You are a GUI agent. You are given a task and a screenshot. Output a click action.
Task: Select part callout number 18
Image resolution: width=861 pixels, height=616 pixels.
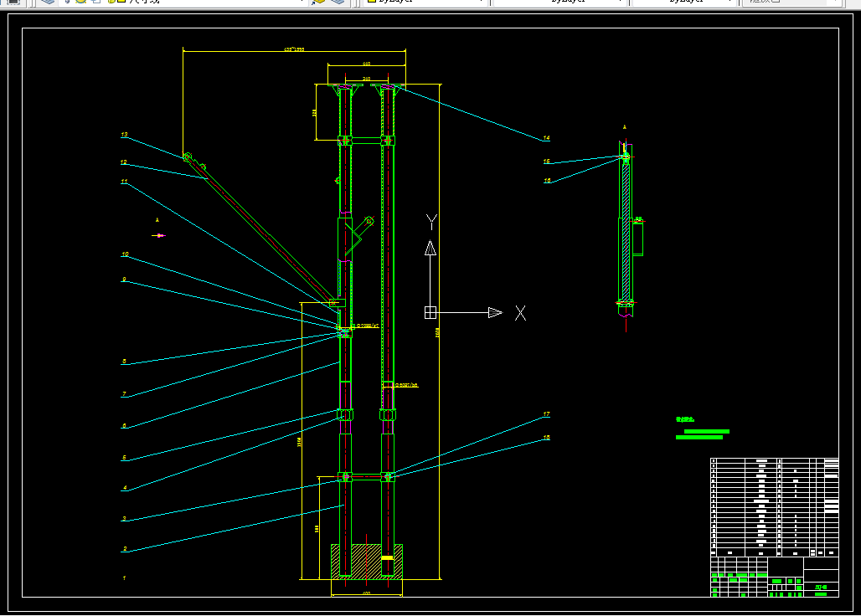point(546,438)
